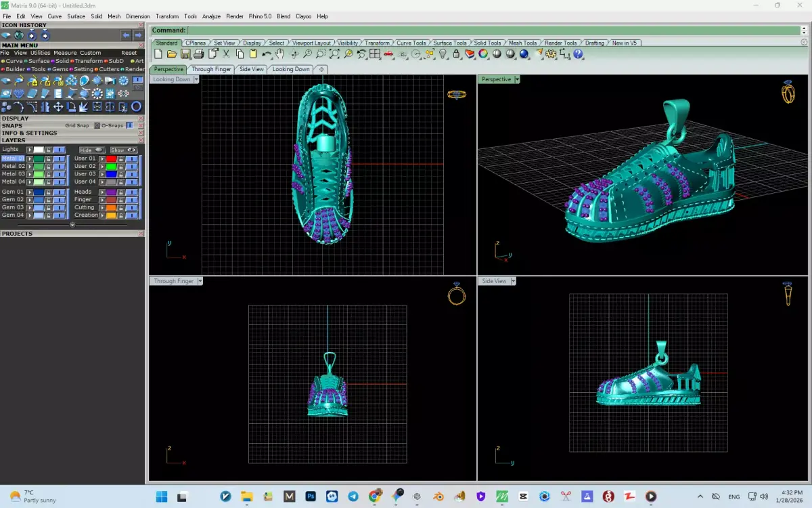812x508 pixels.
Task: Toggle lock on Metal 01 layer
Action: click(49, 158)
